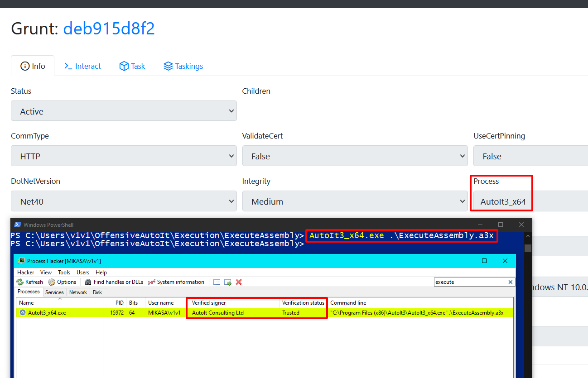
Task: Click the find window toolbar icon
Action: coord(217,282)
